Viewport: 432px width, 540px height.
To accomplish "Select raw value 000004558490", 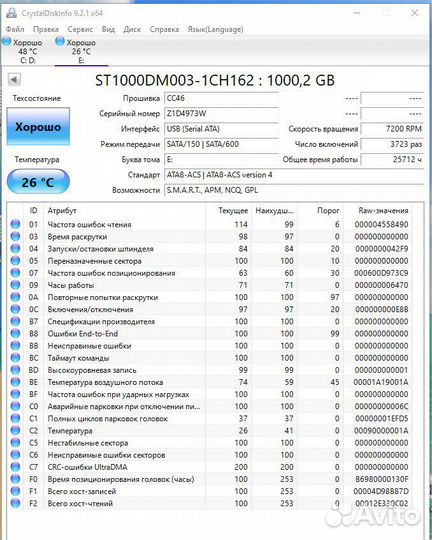I will click(x=381, y=225).
